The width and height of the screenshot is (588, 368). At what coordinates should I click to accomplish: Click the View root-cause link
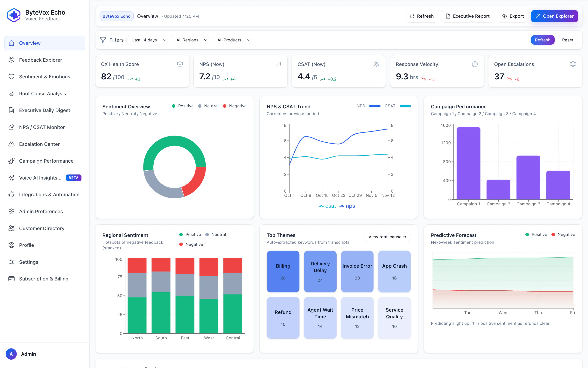[x=387, y=237]
